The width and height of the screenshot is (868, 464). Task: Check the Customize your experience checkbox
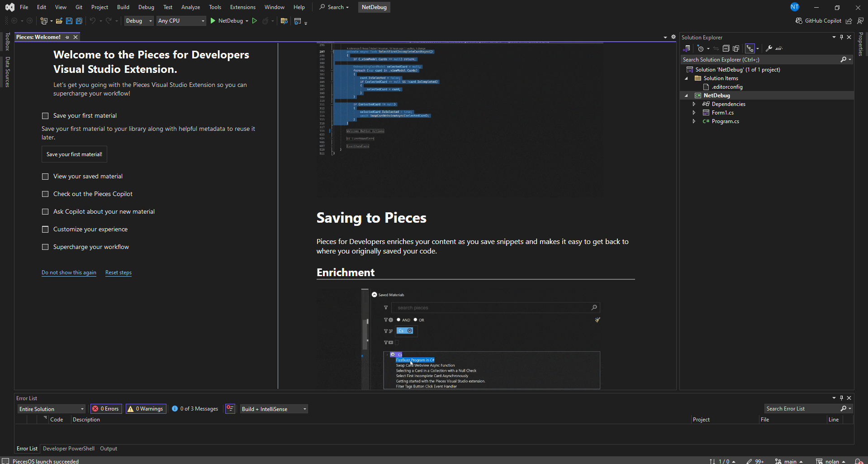tap(45, 230)
